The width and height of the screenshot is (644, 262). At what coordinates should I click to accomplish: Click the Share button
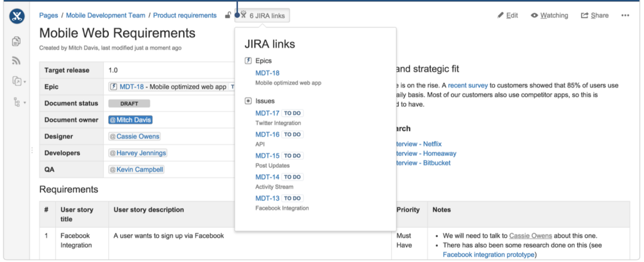(595, 16)
